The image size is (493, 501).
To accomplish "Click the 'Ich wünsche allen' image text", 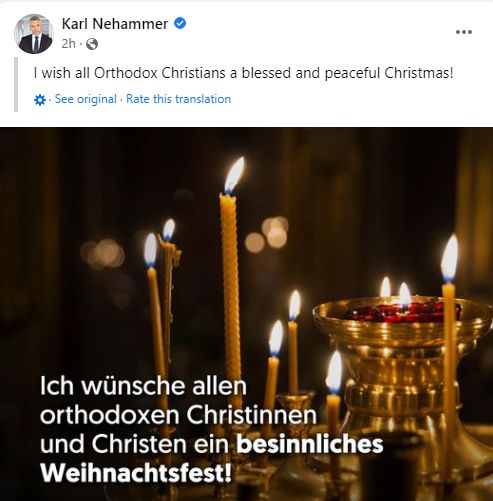I will click(x=143, y=386).
